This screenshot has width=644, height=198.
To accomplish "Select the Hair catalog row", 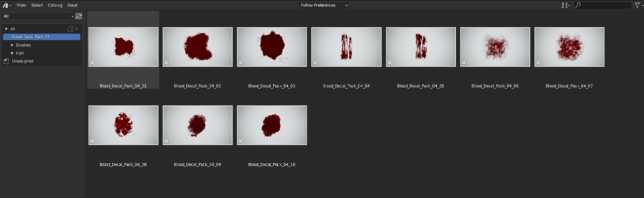I will pyautogui.click(x=42, y=53).
